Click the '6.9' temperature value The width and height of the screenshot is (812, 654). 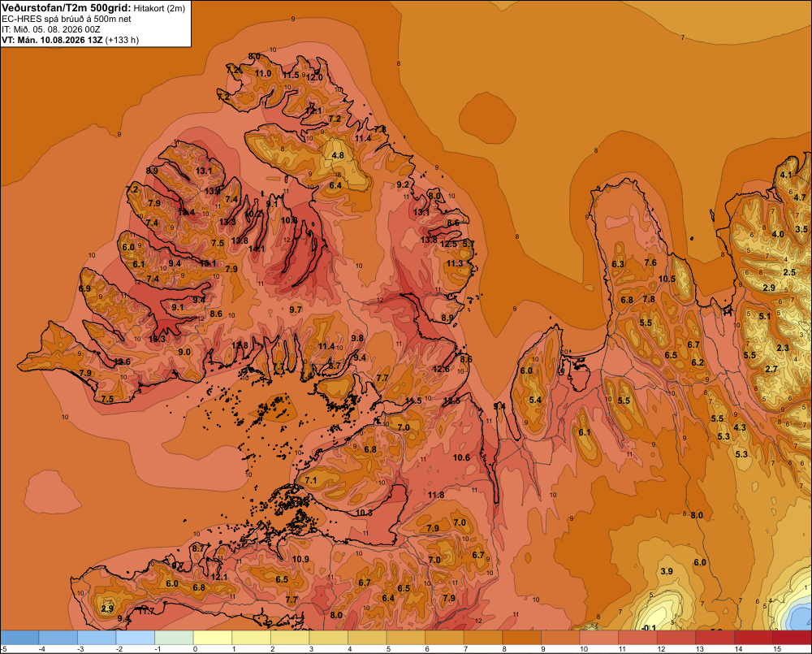click(84, 288)
